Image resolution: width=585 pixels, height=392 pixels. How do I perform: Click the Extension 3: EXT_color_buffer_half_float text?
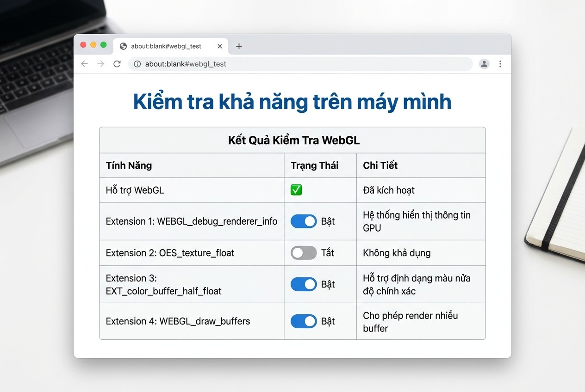click(164, 284)
